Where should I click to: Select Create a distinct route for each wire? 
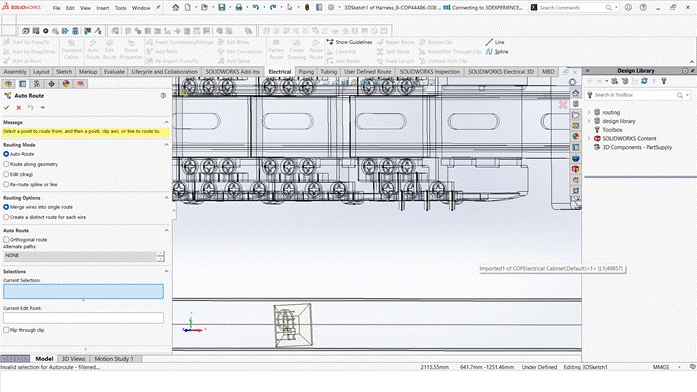[6, 217]
